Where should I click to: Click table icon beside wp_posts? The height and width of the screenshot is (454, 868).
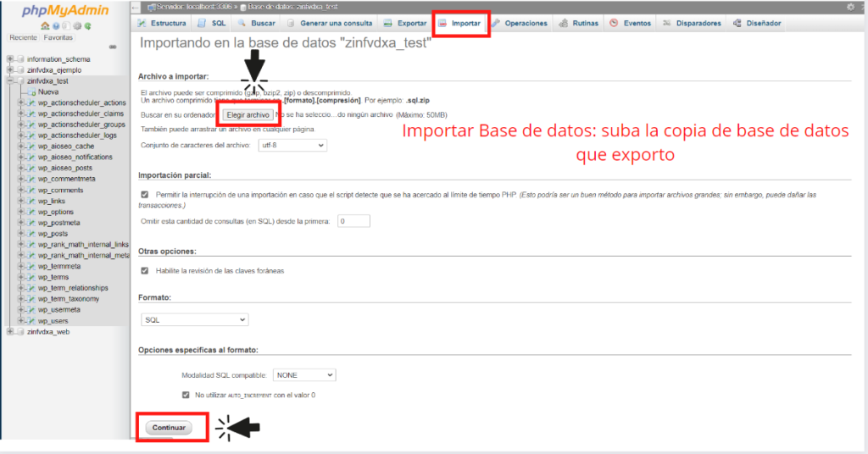[x=31, y=234]
